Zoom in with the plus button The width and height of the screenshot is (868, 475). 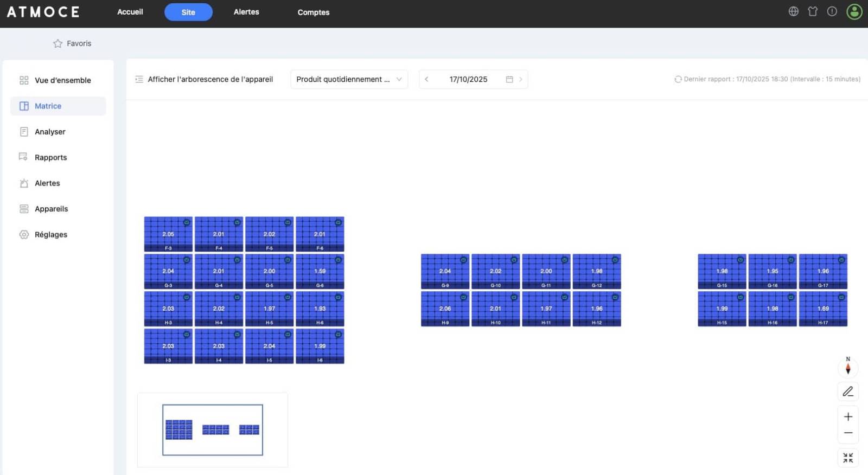(848, 416)
